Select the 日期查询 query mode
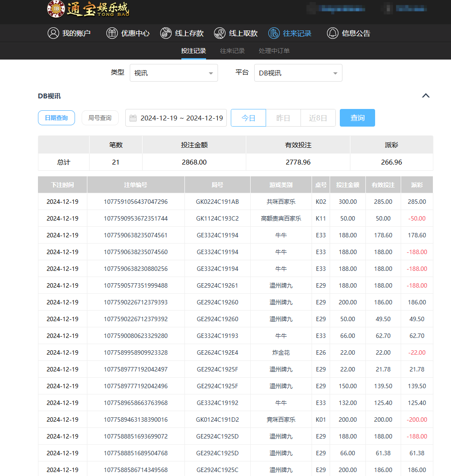This screenshot has width=451, height=476. 56,118
